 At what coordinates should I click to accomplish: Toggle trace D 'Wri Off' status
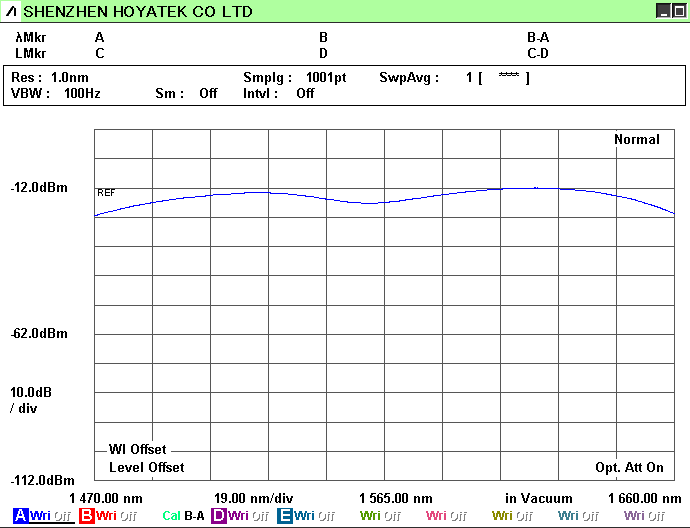[248, 515]
